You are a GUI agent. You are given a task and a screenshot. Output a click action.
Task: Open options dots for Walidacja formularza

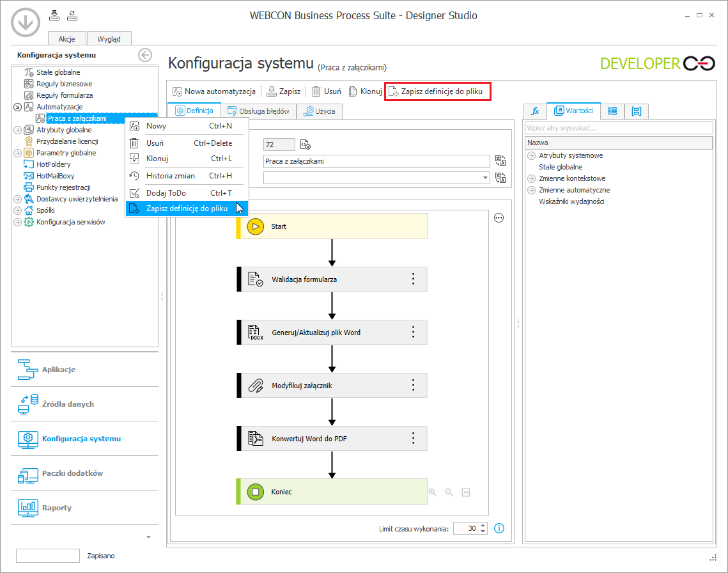click(x=413, y=279)
